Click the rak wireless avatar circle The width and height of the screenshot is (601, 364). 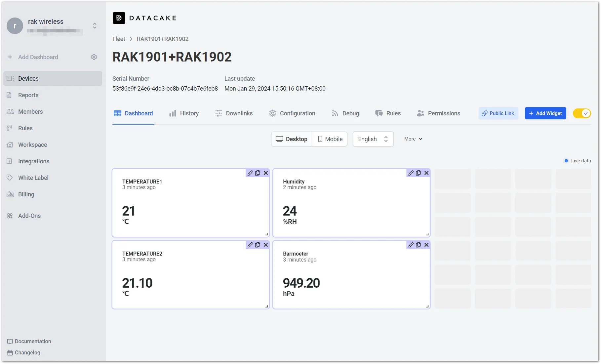click(15, 26)
